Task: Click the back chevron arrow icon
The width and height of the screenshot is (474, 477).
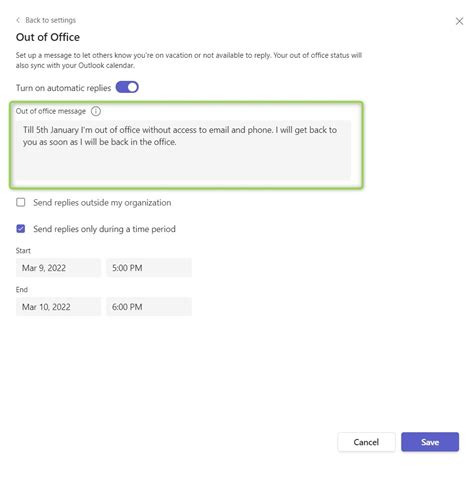Action: click(18, 20)
